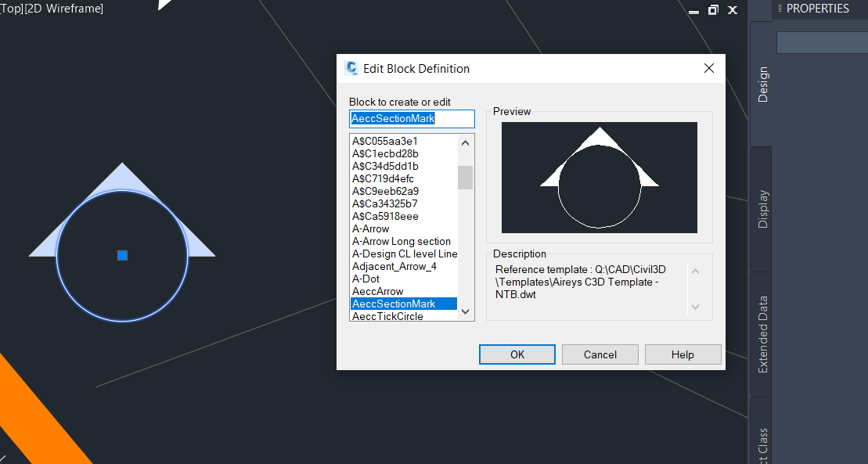Select Adjacent_Arrow_4 block
The width and height of the screenshot is (868, 464).
[404, 266]
